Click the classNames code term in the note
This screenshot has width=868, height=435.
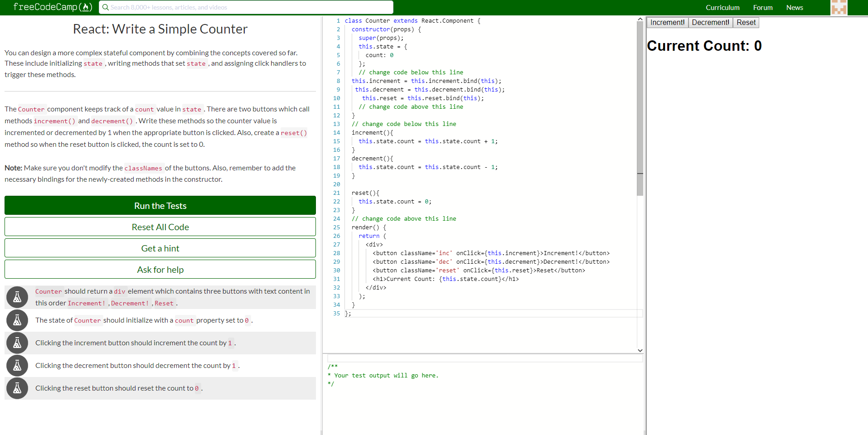tap(143, 168)
